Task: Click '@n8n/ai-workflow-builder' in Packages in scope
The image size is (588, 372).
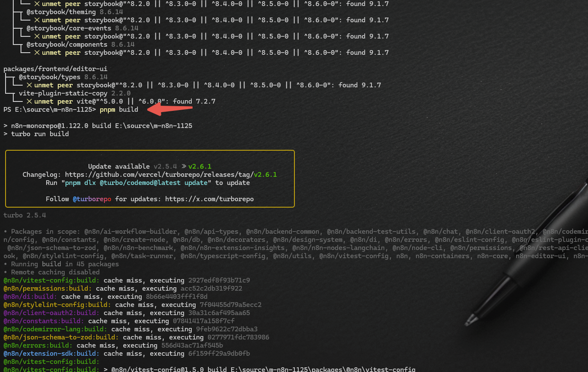Action: (x=131, y=232)
